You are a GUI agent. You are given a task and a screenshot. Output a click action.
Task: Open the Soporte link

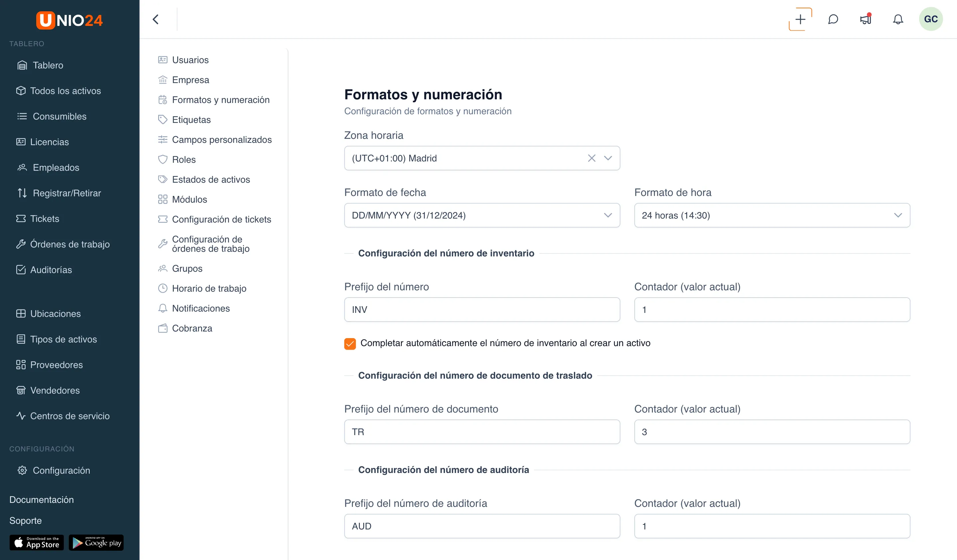[26, 520]
